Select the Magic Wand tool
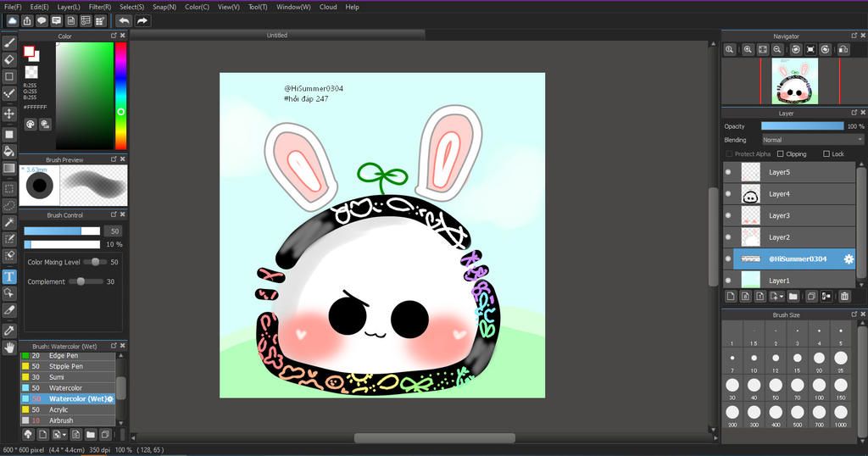Screen dimensions: 868x456 click(x=8, y=222)
